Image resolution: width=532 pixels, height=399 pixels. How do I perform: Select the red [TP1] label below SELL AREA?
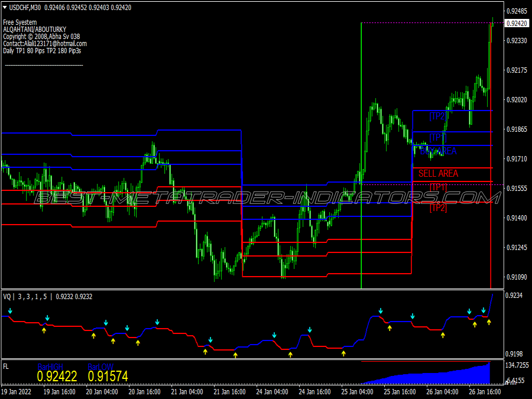(x=438, y=187)
